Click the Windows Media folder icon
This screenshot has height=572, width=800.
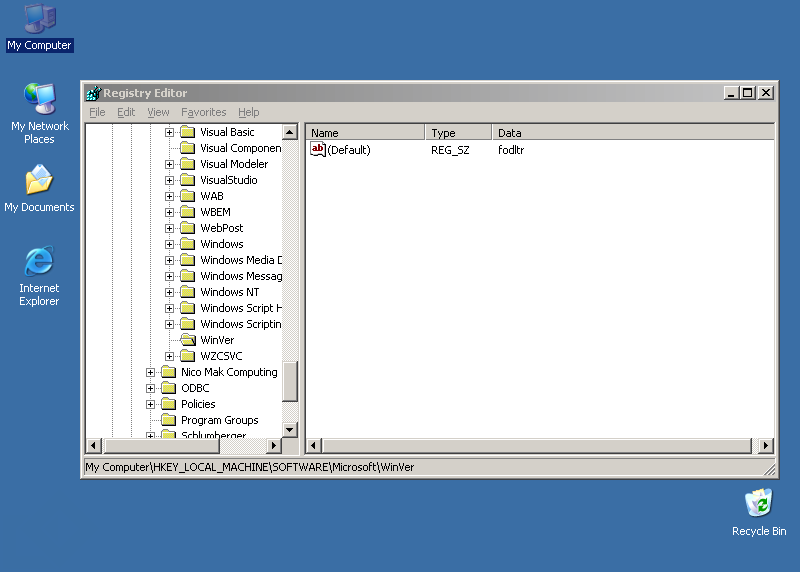coord(188,260)
